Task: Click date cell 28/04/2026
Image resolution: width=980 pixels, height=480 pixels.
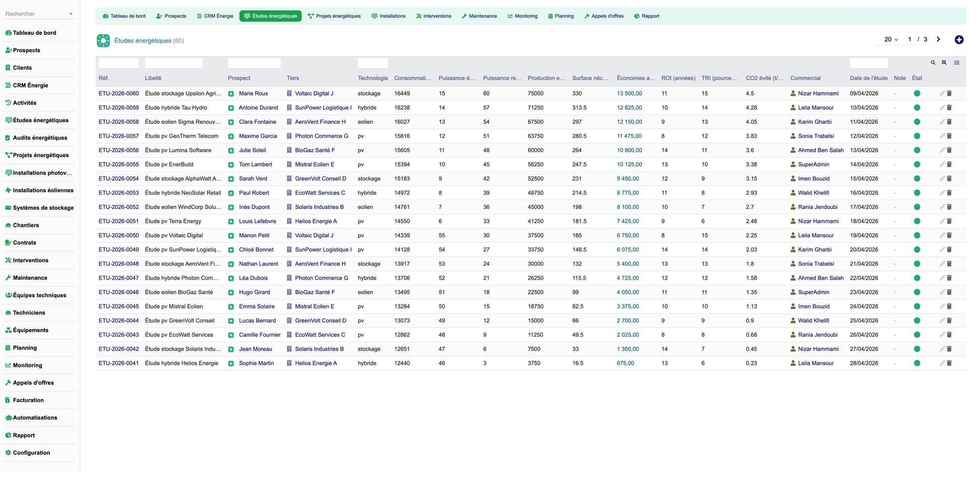Action: 864,363
